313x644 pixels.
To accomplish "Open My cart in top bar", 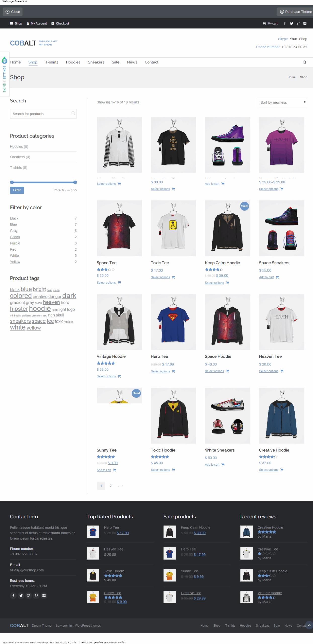I will coord(270,23).
